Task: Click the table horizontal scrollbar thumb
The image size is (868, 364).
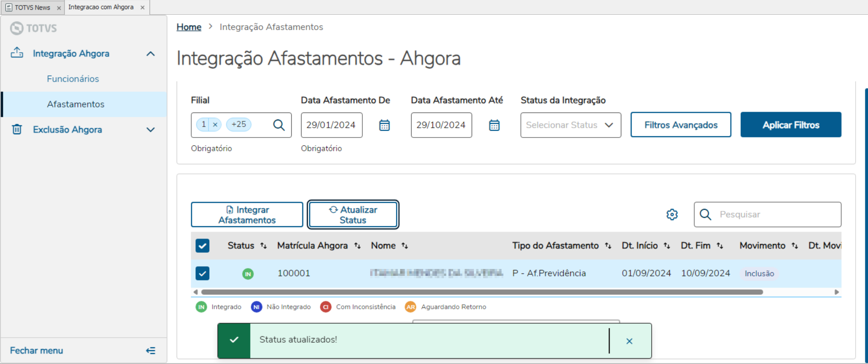Action: [x=482, y=292]
